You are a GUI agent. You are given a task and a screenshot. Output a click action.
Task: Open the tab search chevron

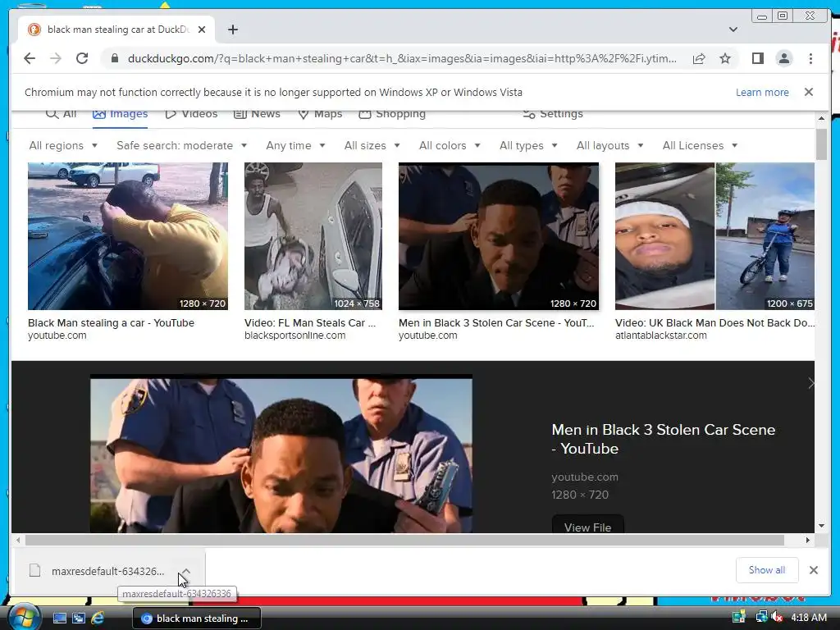(733, 30)
